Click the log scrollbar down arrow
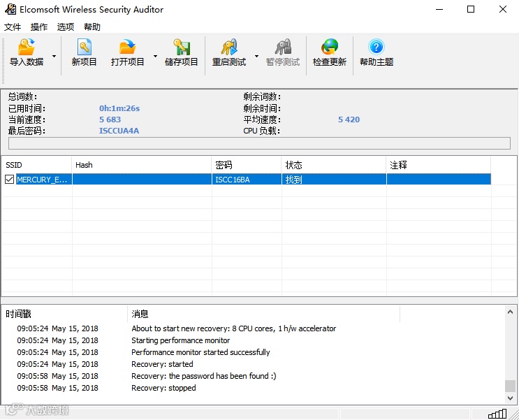The image size is (519, 420). coord(510,398)
